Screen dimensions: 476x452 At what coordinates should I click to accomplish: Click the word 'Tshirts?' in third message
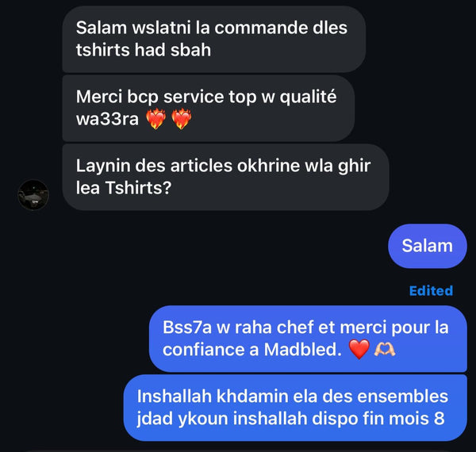pos(138,188)
